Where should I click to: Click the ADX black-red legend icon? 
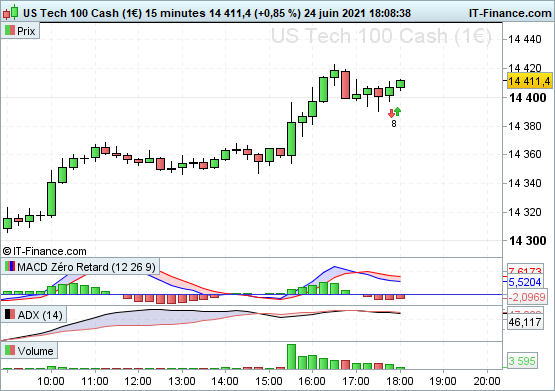pos(10,315)
